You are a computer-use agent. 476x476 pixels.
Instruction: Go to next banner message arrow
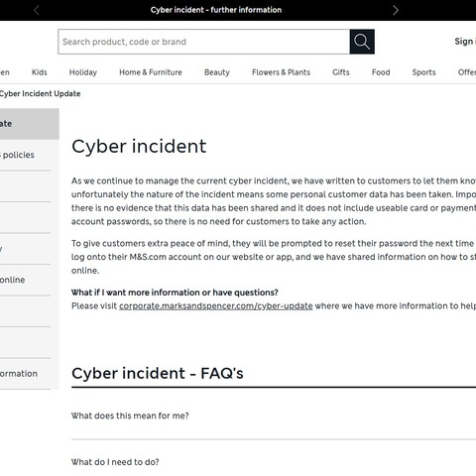click(396, 10)
